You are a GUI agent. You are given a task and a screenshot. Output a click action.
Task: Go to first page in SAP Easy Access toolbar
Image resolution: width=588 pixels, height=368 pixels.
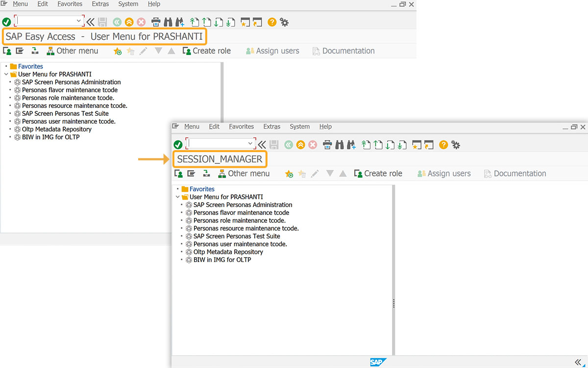195,22
